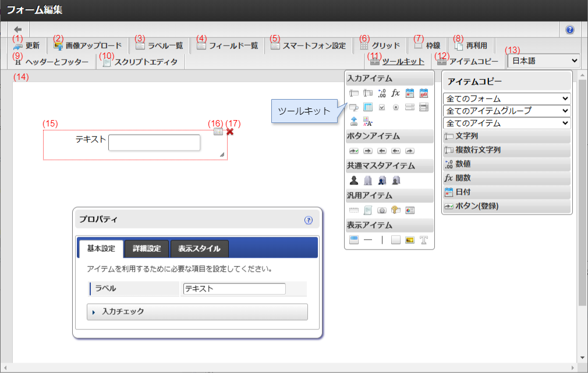
Task: Go back with the left arrow button
Action: pyautogui.click(x=17, y=29)
